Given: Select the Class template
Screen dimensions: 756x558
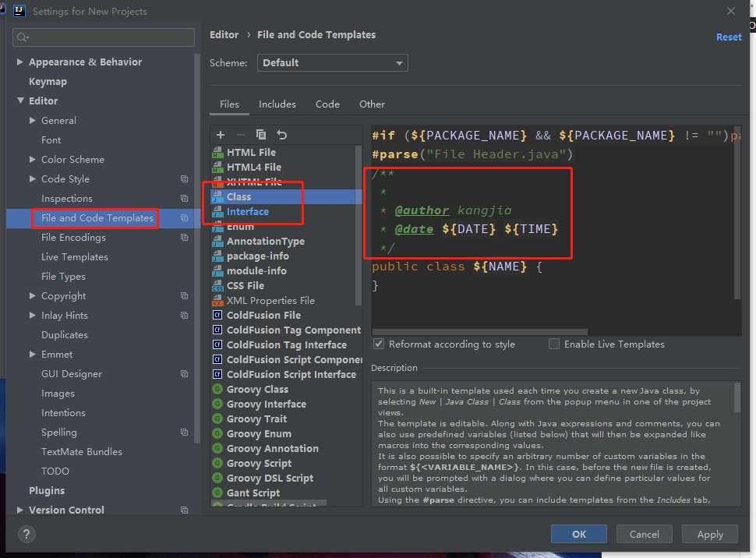Looking at the screenshot, I should (x=287, y=196).
